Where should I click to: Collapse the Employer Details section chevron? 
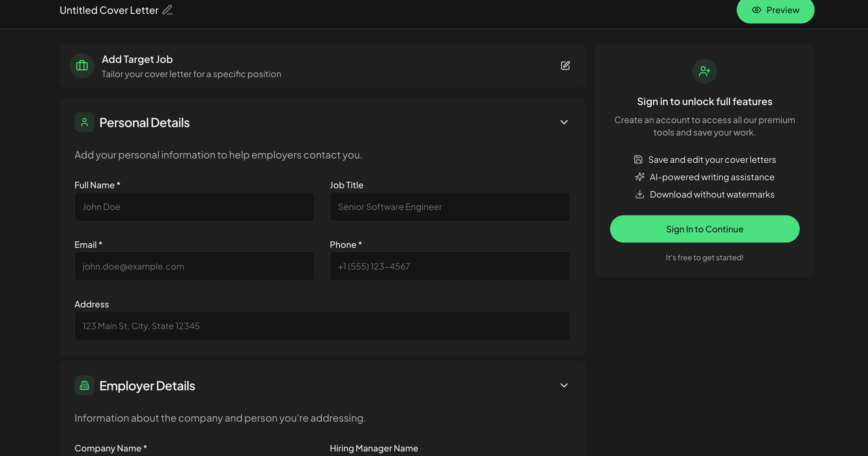[x=564, y=385]
